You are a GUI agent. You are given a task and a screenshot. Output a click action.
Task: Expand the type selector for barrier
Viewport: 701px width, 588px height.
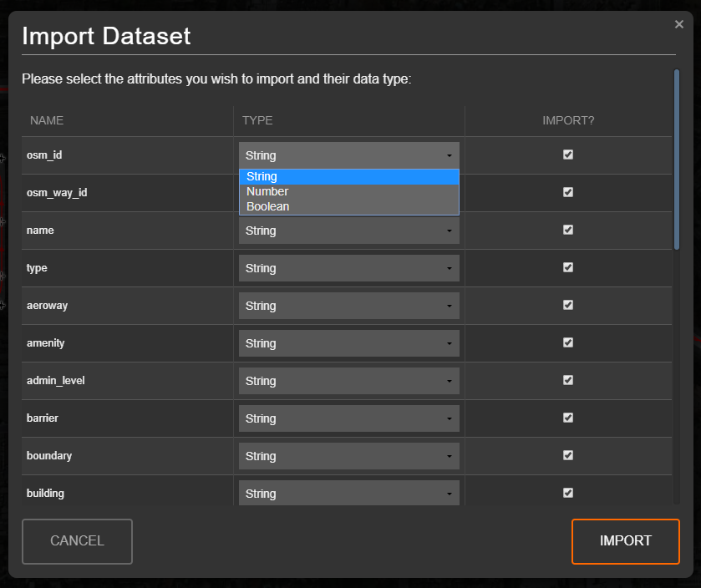point(348,418)
